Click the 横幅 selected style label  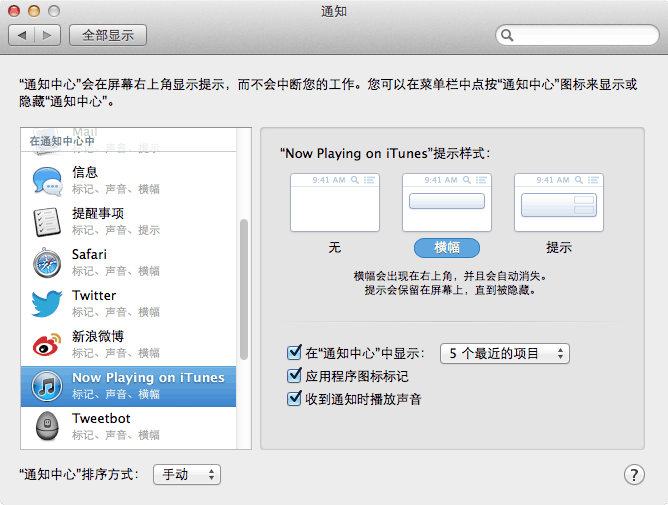[x=447, y=248]
